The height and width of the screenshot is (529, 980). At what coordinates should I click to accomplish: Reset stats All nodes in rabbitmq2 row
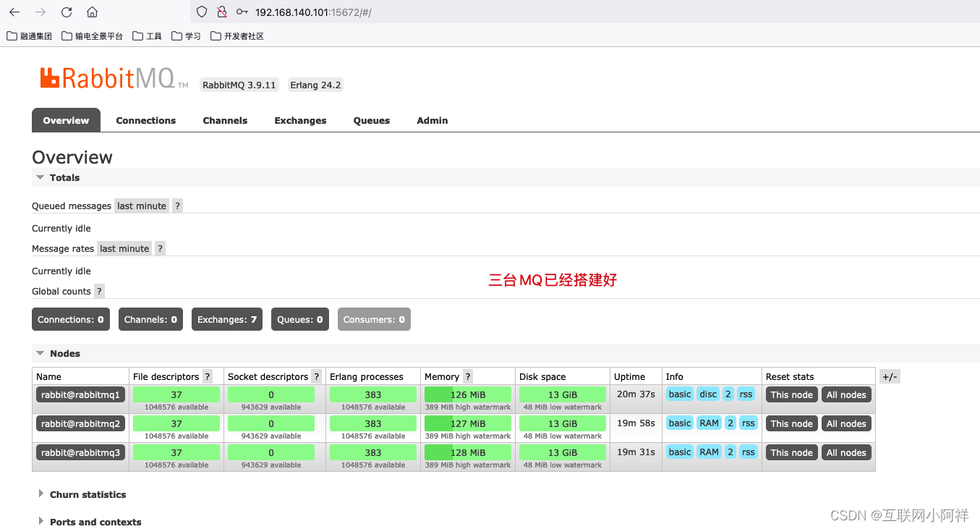pos(846,423)
